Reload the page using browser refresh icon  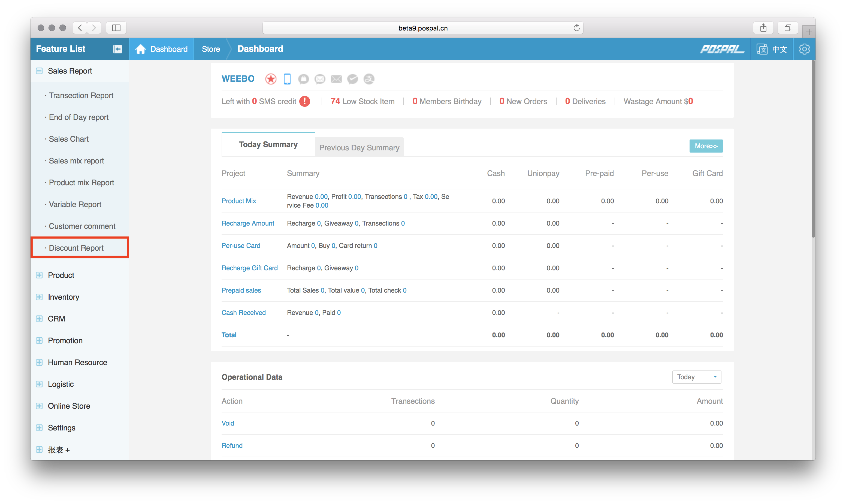[x=576, y=28]
